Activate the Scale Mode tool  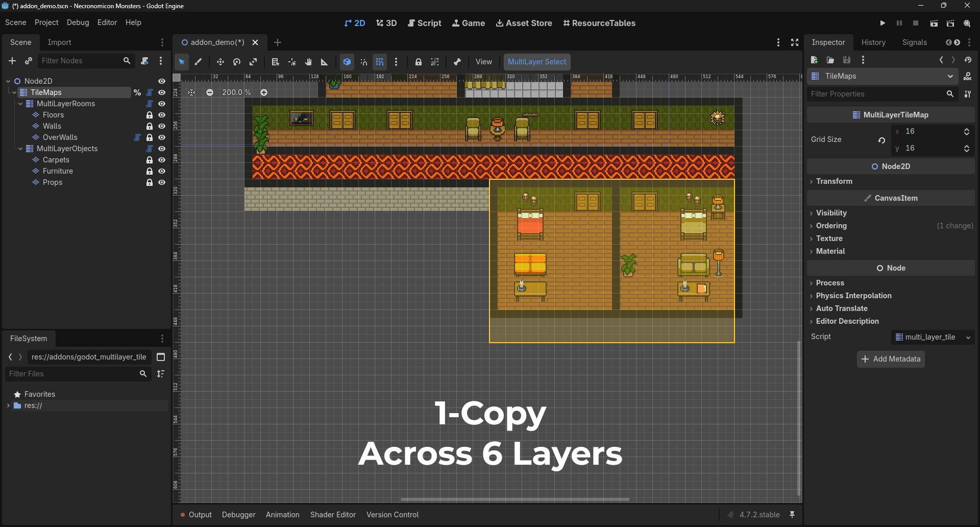pos(253,62)
